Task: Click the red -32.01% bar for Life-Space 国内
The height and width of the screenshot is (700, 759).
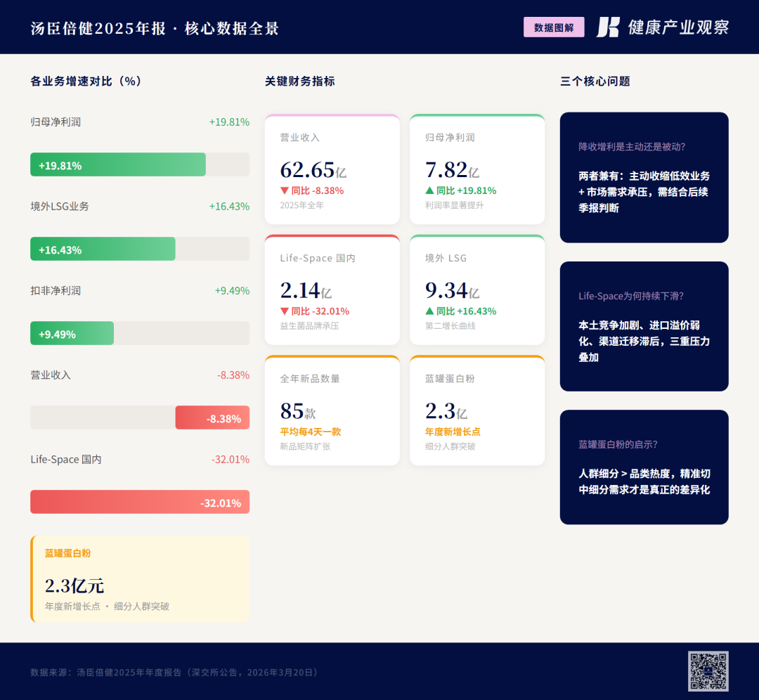Action: [x=140, y=502]
